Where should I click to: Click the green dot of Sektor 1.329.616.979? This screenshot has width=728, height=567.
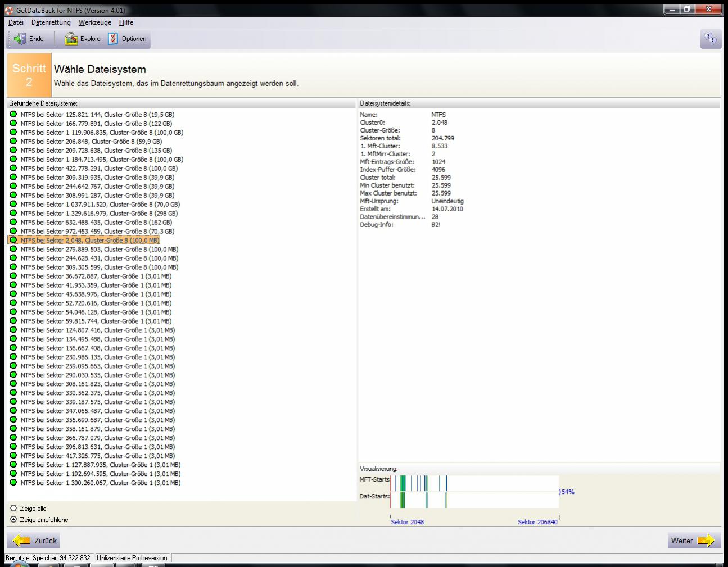[x=13, y=214]
